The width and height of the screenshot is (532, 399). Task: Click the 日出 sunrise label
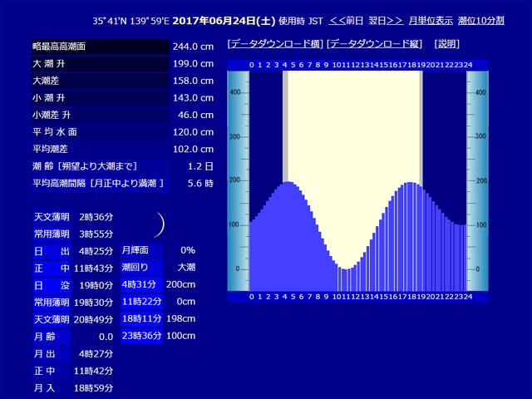point(52,251)
